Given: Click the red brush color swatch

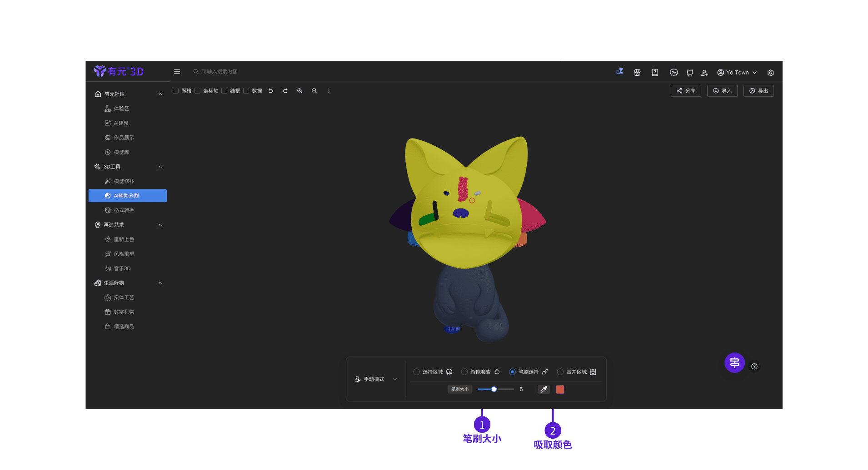Looking at the screenshot, I should 560,389.
